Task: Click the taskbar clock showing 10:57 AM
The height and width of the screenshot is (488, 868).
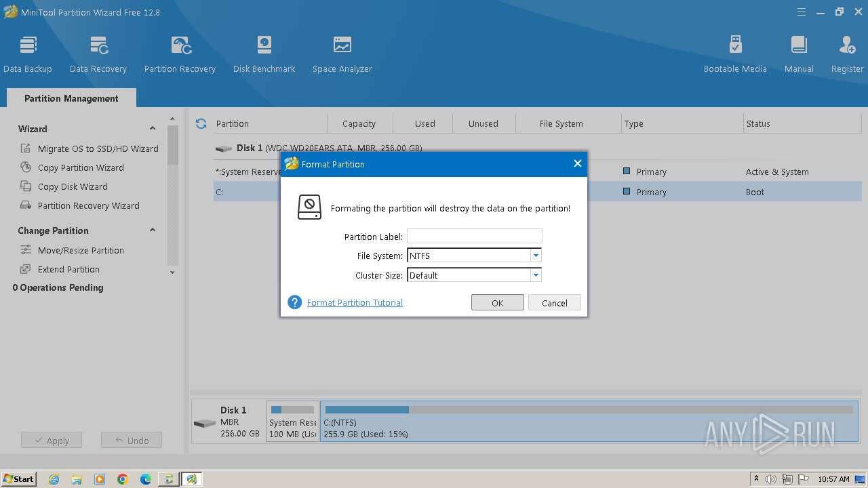Action: [x=833, y=479]
